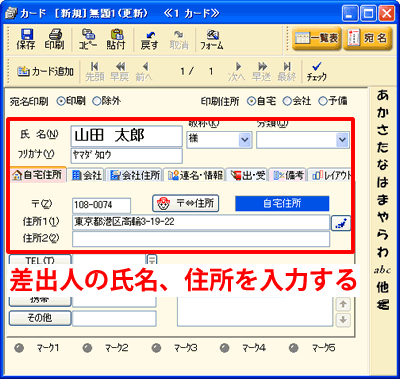The height and width of the screenshot is (379, 400).
Task: Click the 取消 toolbar icon
Action: pos(179,39)
